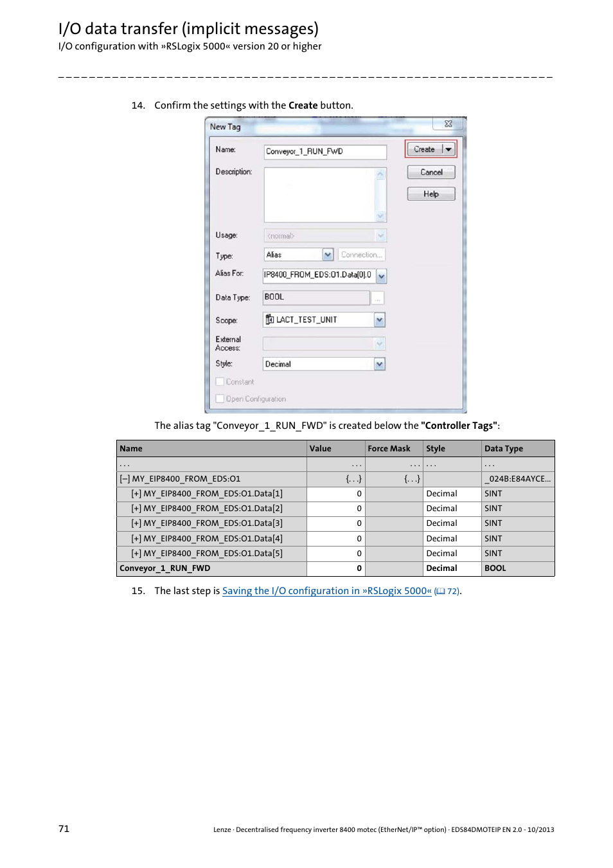Click the page 72 reference link
The image size is (613, 868).
click(448, 592)
